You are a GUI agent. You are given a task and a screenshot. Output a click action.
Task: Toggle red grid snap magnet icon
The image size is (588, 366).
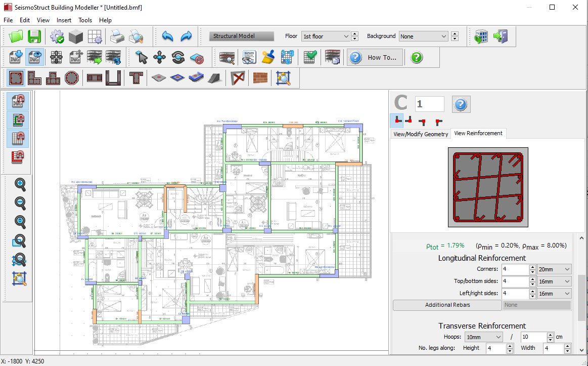[18, 157]
